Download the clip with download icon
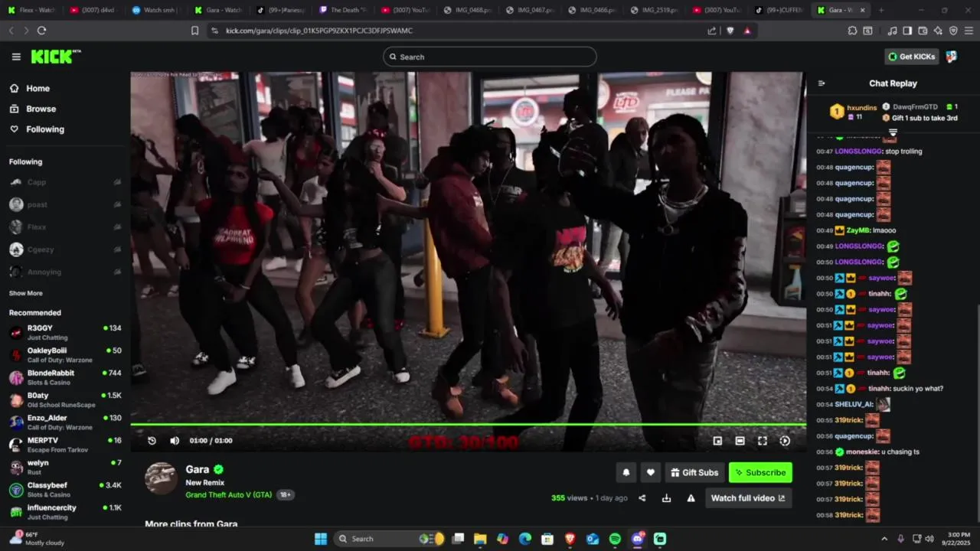This screenshot has width=980, height=551. 666,498
